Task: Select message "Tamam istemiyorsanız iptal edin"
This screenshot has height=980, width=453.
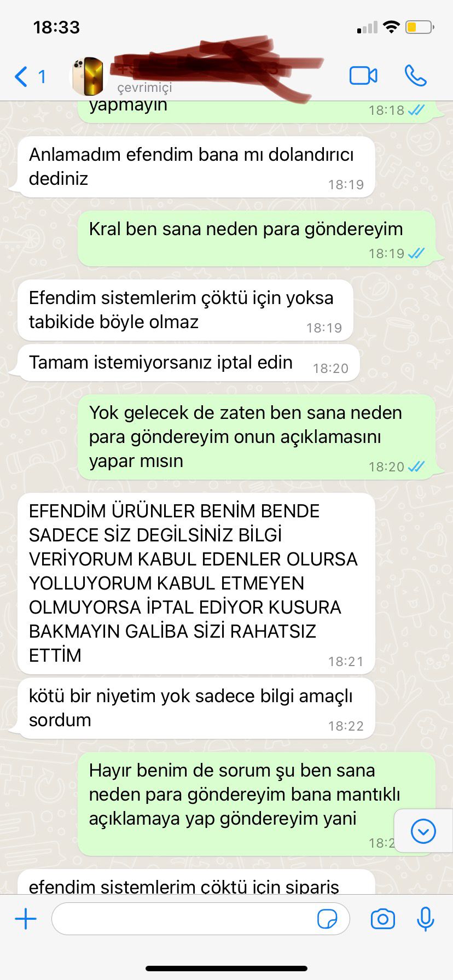Action: tap(189, 363)
